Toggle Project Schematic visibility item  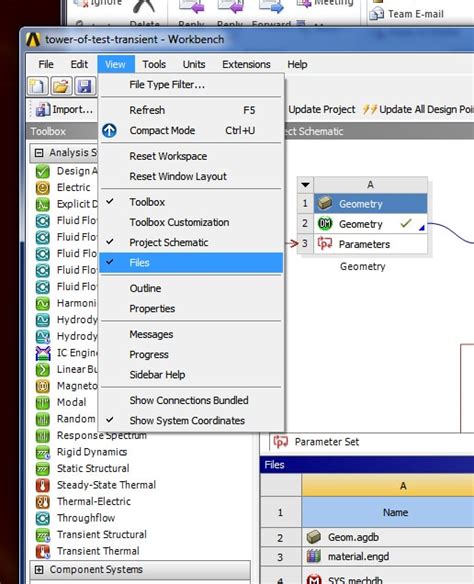[191, 242]
